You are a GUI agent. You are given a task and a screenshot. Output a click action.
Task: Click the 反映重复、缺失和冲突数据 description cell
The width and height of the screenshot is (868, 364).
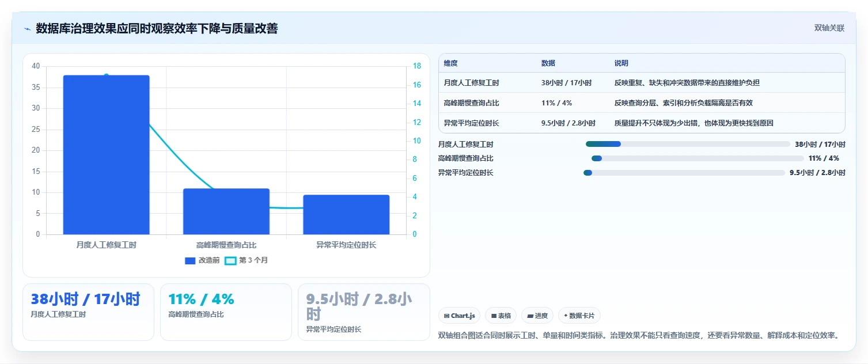(687, 83)
